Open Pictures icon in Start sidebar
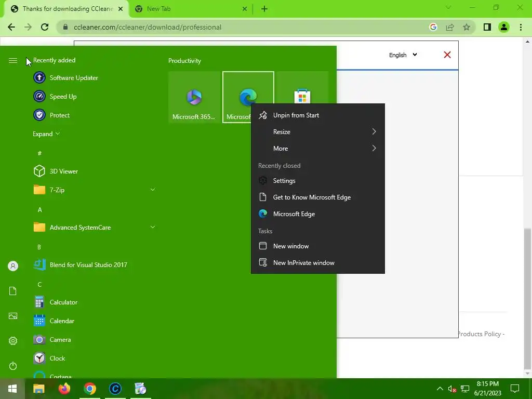 13,316
